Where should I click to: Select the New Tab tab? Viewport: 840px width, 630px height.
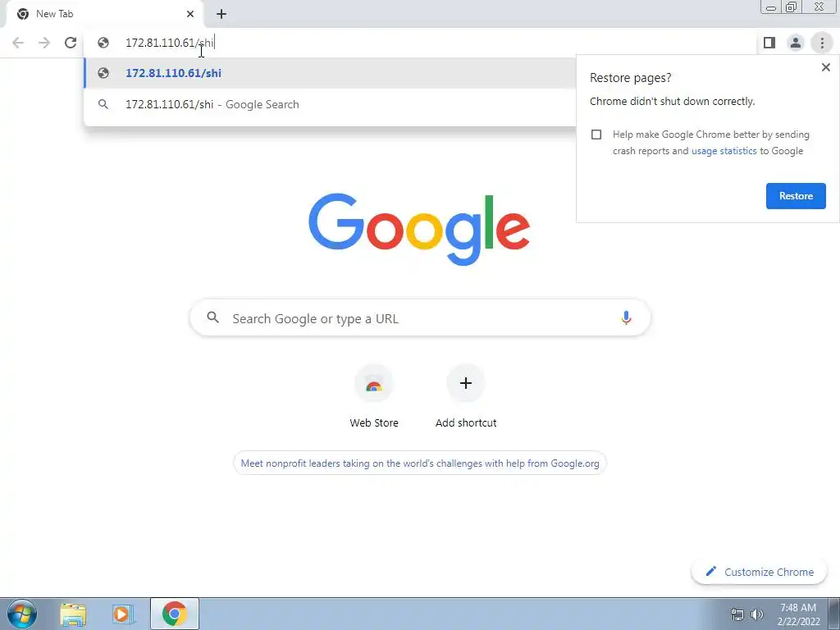pyautogui.click(x=104, y=15)
